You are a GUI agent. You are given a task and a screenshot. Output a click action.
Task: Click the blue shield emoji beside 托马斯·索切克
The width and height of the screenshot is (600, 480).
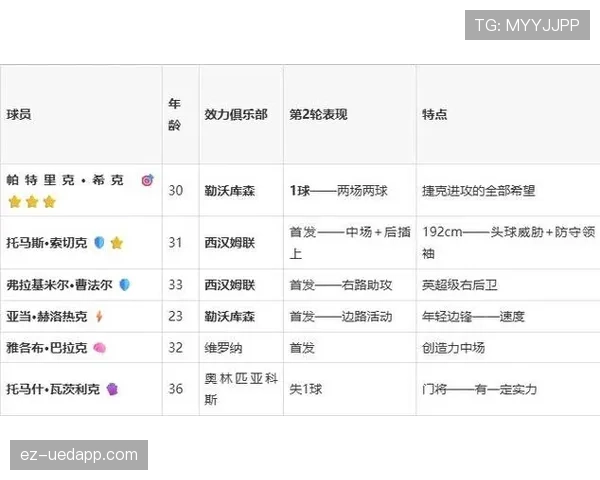(x=99, y=243)
